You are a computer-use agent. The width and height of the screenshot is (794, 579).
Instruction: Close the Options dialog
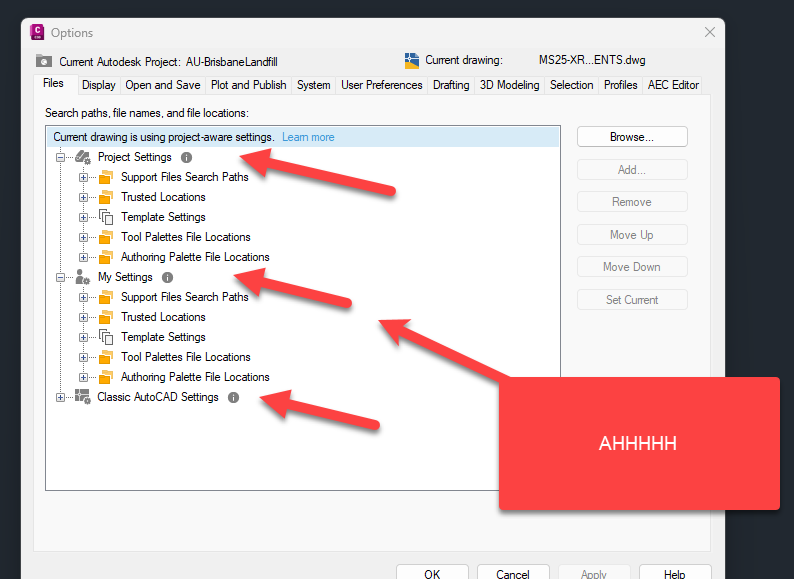pos(709,32)
